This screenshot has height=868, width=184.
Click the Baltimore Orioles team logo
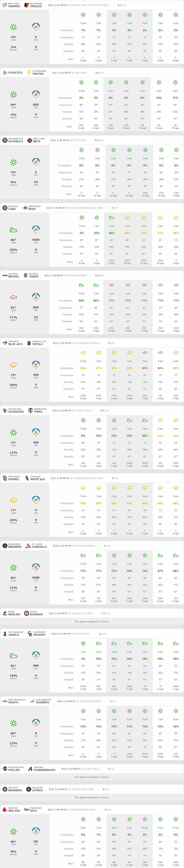(27, 5)
